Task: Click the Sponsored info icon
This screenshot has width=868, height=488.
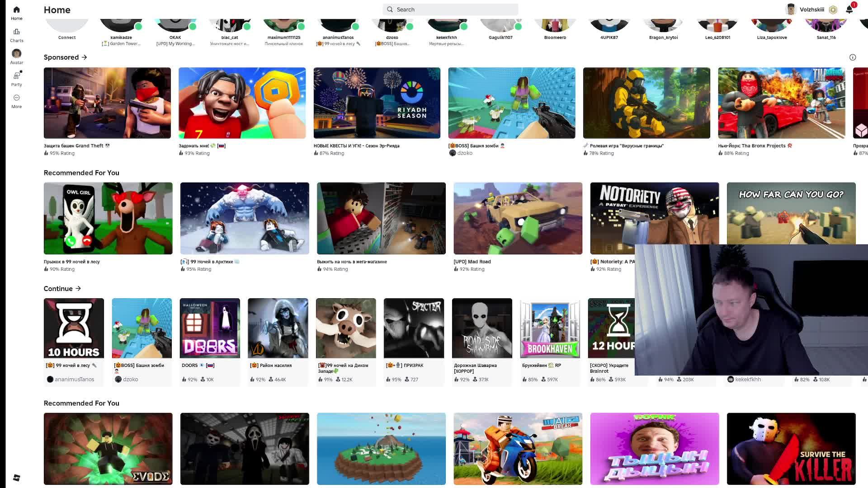Action: click(x=853, y=57)
